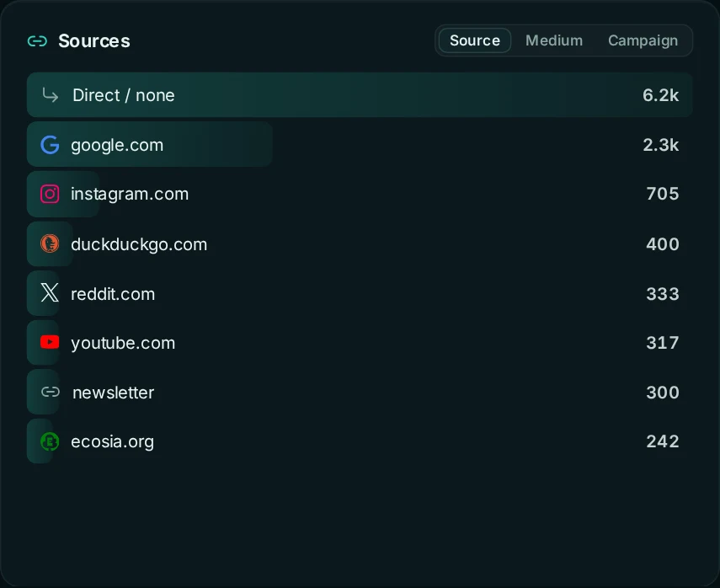Click the 2.3k visitor count

(660, 145)
